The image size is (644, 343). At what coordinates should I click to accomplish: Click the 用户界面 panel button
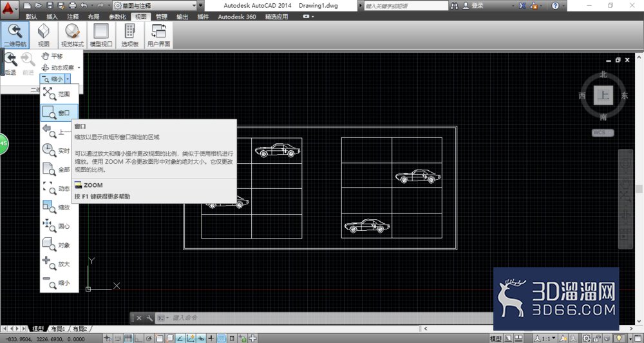(x=158, y=35)
